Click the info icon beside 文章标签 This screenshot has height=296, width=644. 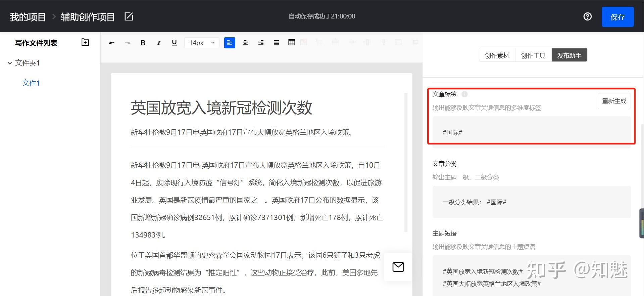(x=464, y=94)
